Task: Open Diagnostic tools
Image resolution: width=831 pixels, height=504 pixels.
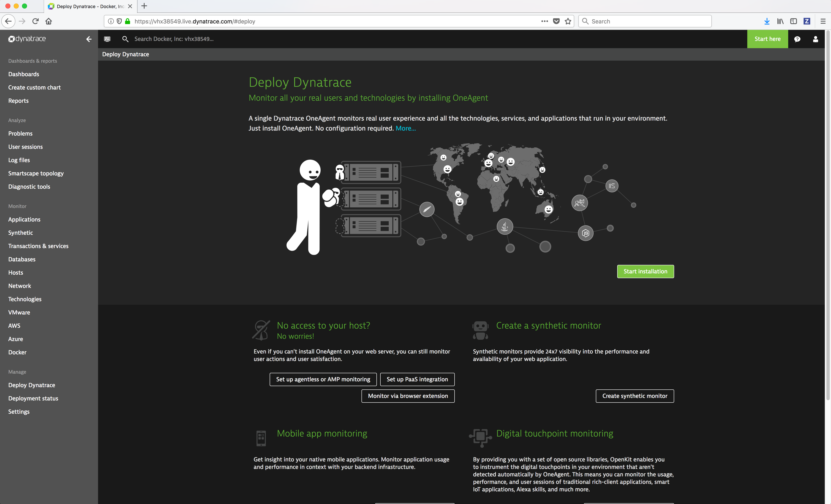Action: [29, 187]
